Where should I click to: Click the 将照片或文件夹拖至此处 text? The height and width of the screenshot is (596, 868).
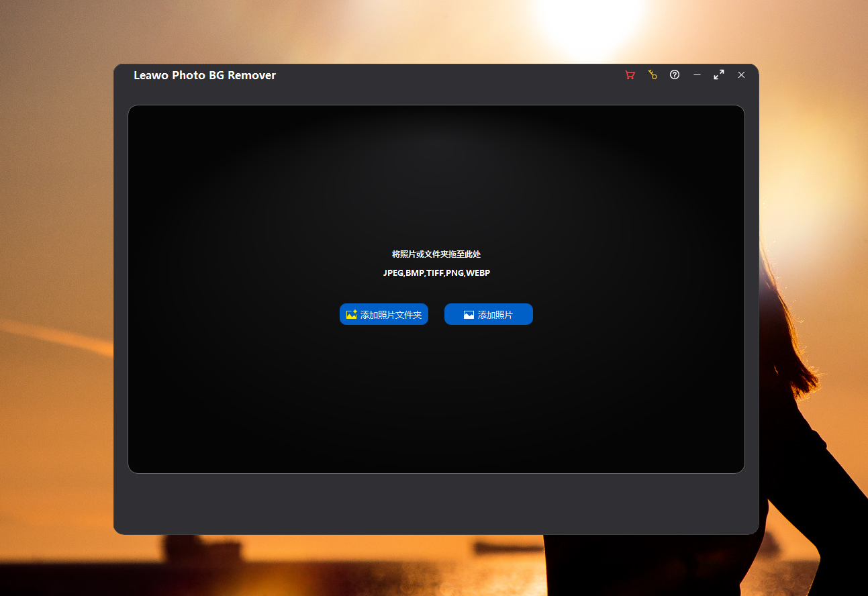436,254
